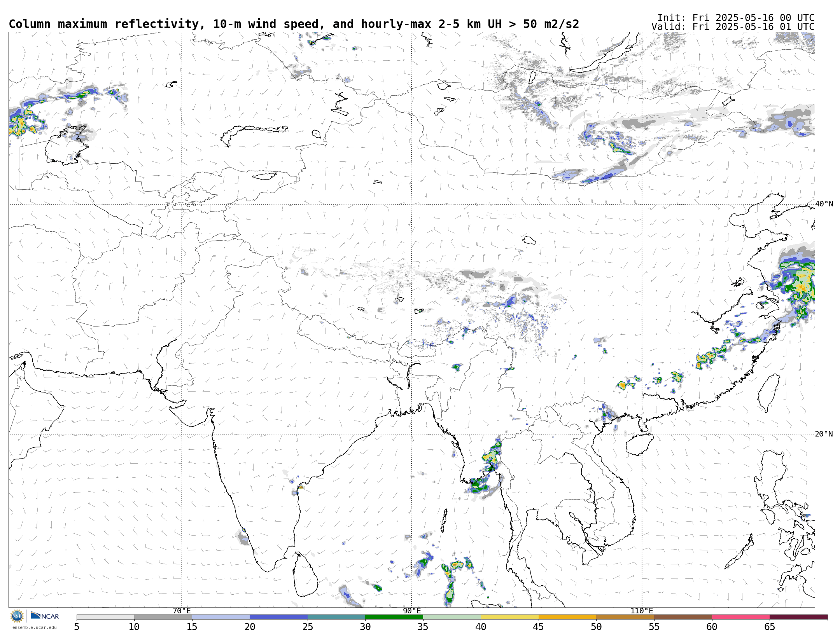Click Hainan island on the map
The image size is (840, 632).
[640, 445]
